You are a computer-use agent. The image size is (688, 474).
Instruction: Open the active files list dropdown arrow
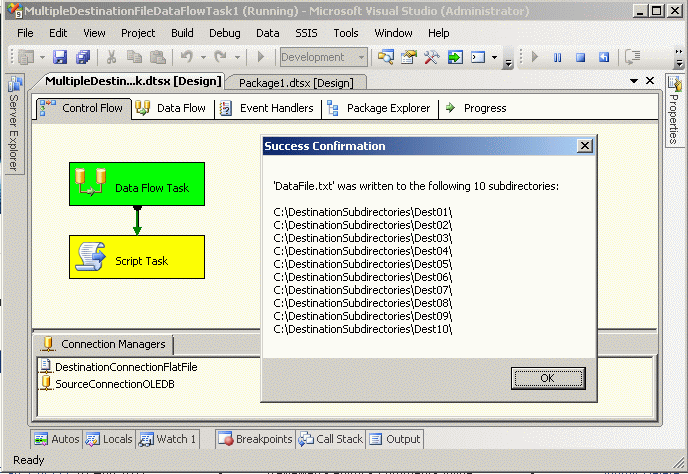(634, 81)
